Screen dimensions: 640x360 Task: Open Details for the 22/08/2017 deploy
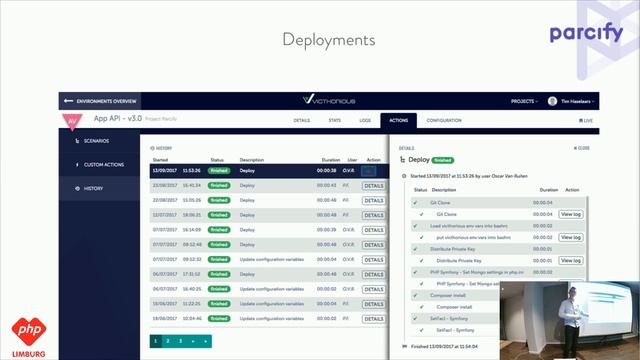coord(373,200)
